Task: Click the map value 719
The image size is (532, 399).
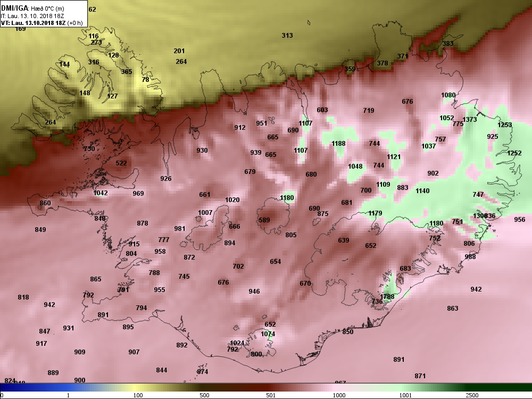Action: pyautogui.click(x=369, y=110)
